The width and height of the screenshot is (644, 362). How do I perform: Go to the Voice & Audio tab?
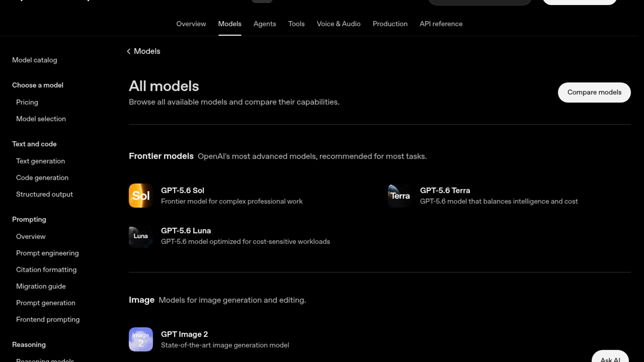point(339,24)
